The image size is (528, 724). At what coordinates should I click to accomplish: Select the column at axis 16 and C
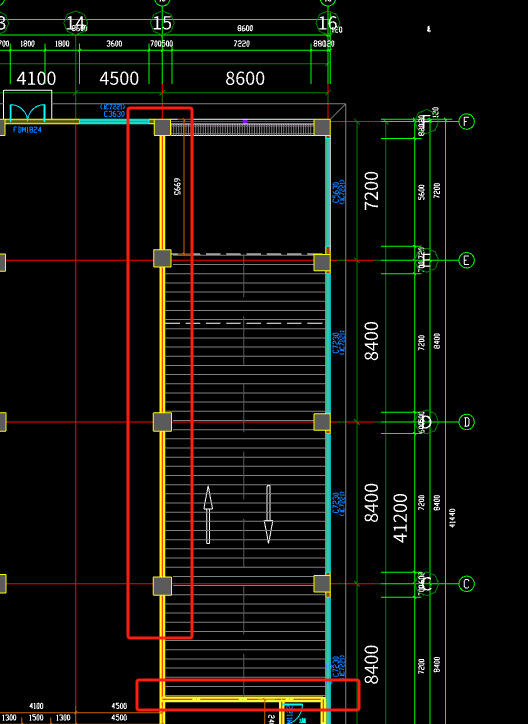(x=322, y=584)
